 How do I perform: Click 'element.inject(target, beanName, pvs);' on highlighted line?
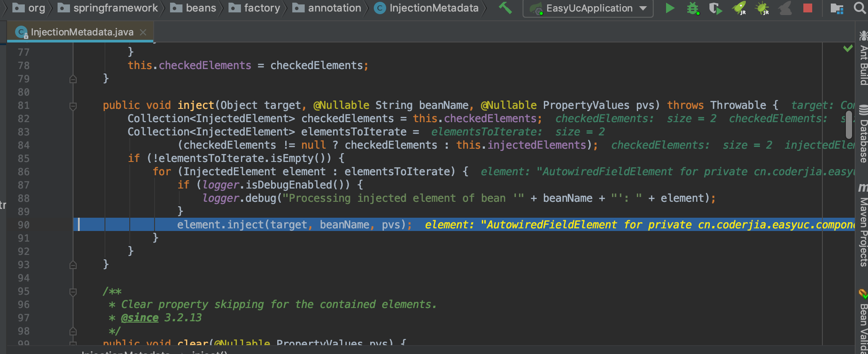coord(294,225)
